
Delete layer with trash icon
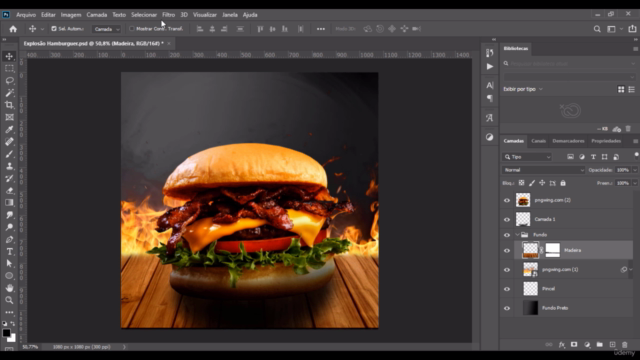(624, 345)
